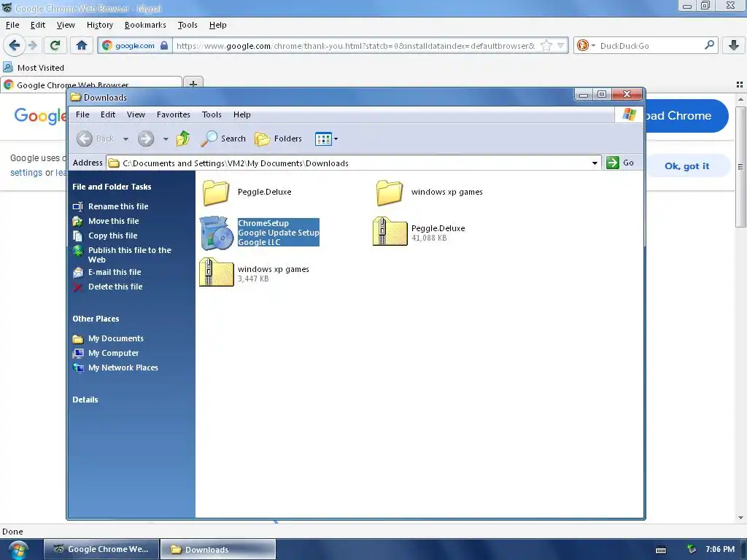Viewport: 747px width, 560px height.
Task: Click the browser forward arrow
Action: [32, 45]
